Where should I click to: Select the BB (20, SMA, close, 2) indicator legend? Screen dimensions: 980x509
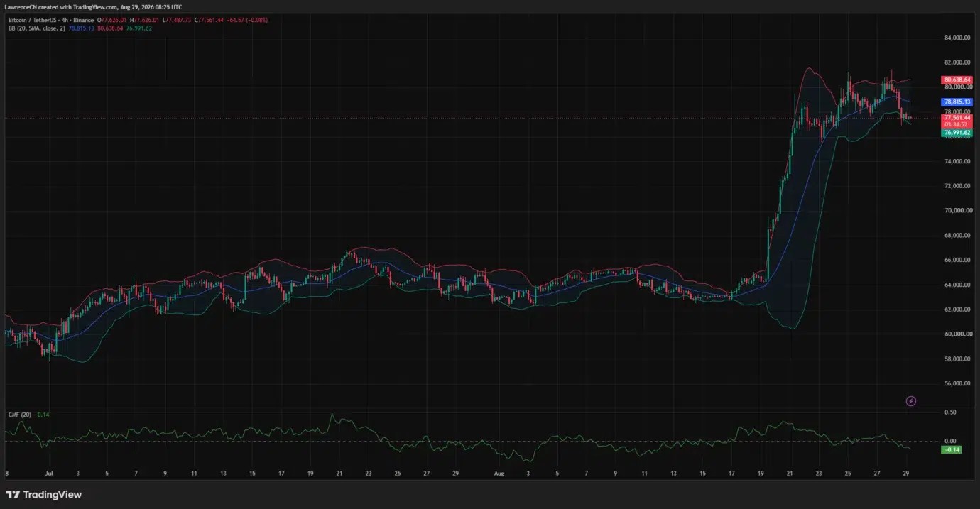coord(37,28)
